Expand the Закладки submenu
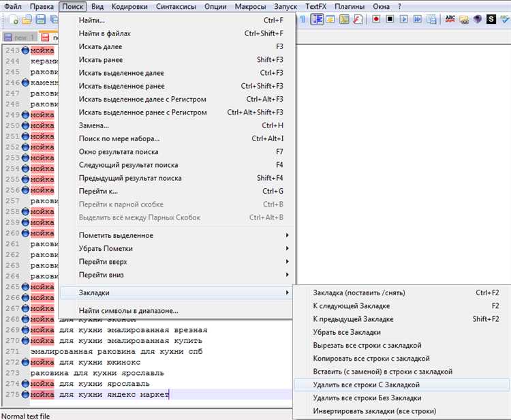This screenshot has width=511, height=420. point(177,292)
